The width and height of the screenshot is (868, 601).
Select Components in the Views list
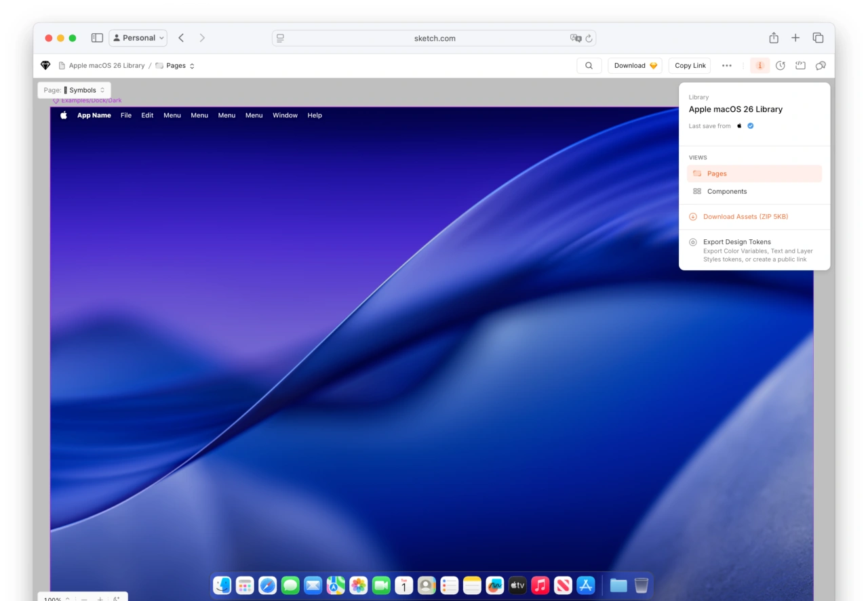pos(726,192)
